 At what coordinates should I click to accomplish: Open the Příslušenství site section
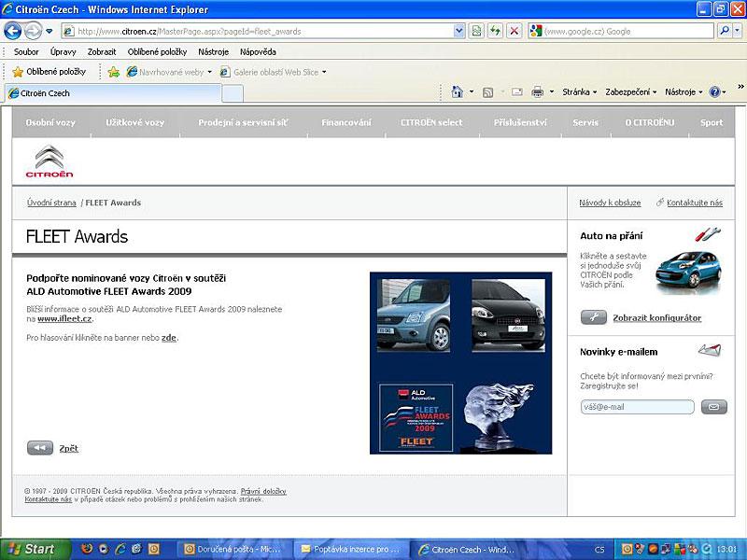tap(520, 122)
